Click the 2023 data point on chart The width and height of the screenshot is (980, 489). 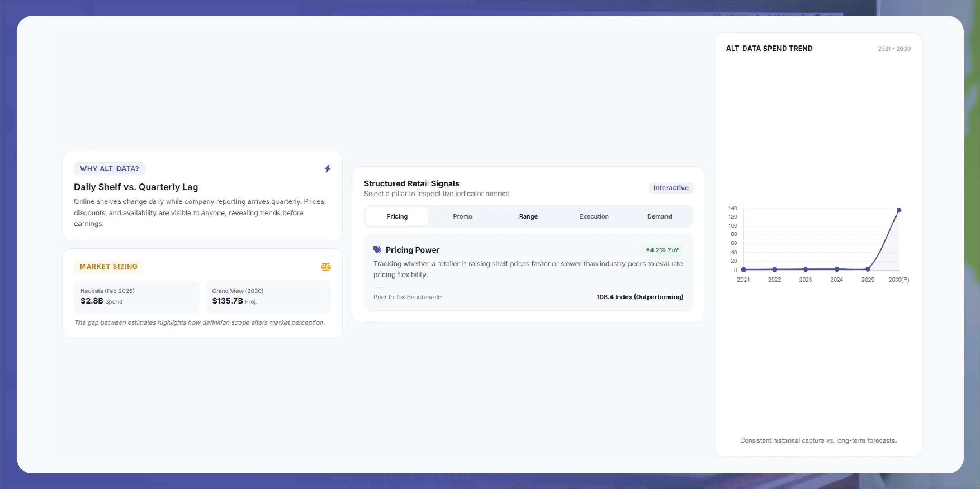pyautogui.click(x=806, y=269)
